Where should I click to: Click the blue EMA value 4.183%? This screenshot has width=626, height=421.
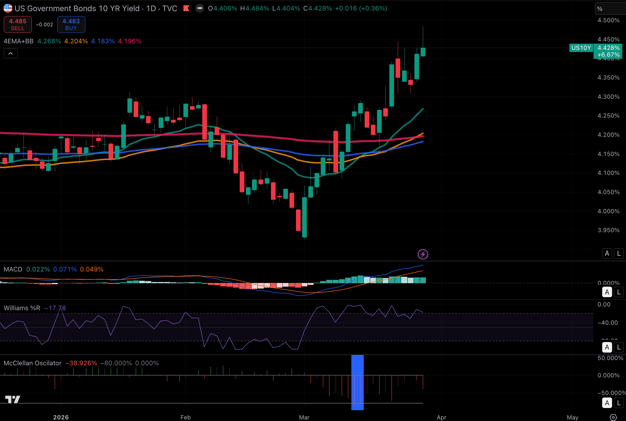103,41
